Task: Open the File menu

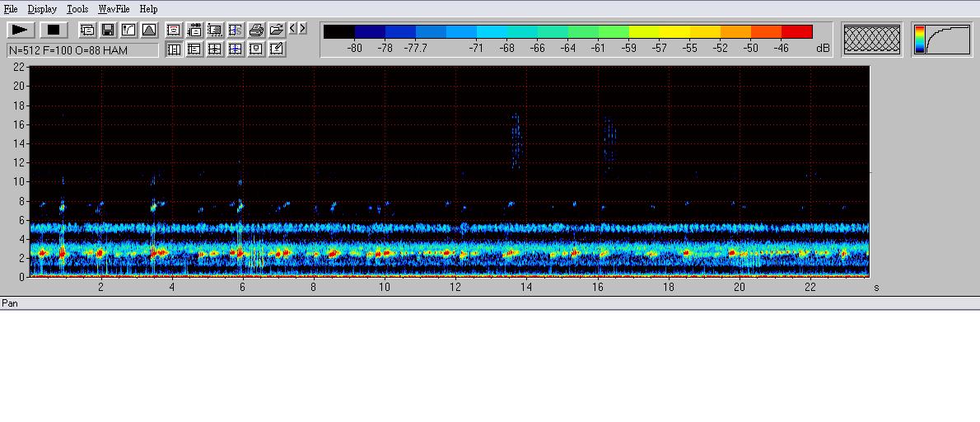Action: [x=11, y=9]
